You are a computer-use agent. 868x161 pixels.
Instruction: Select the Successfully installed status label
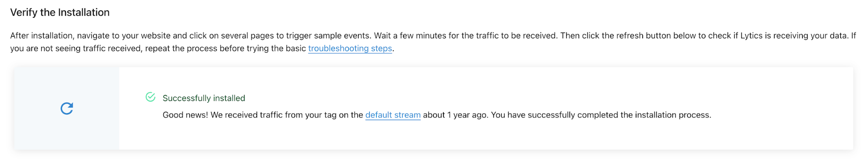[x=204, y=98]
